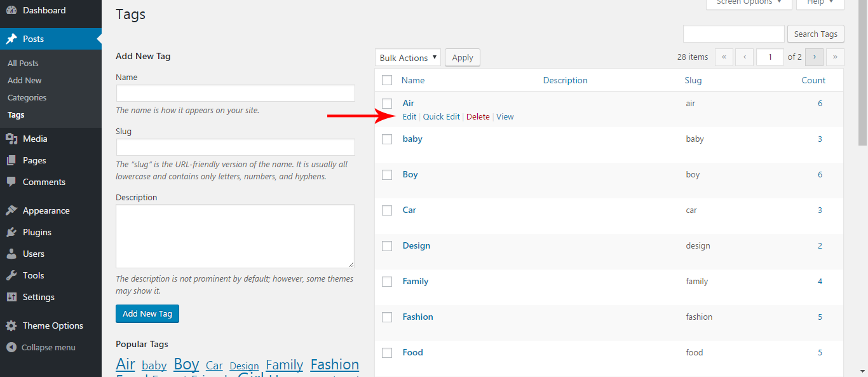Open the Bulk Actions dropdown

[x=407, y=58]
